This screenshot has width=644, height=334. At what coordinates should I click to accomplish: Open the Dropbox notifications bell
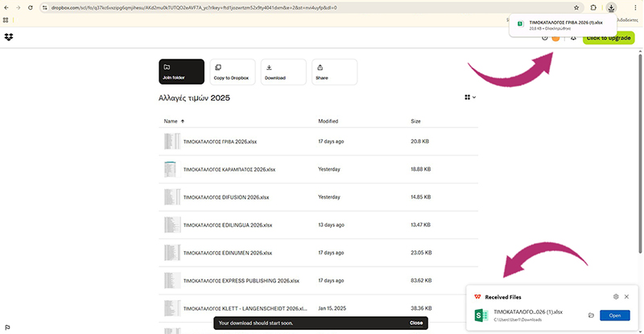(572, 38)
